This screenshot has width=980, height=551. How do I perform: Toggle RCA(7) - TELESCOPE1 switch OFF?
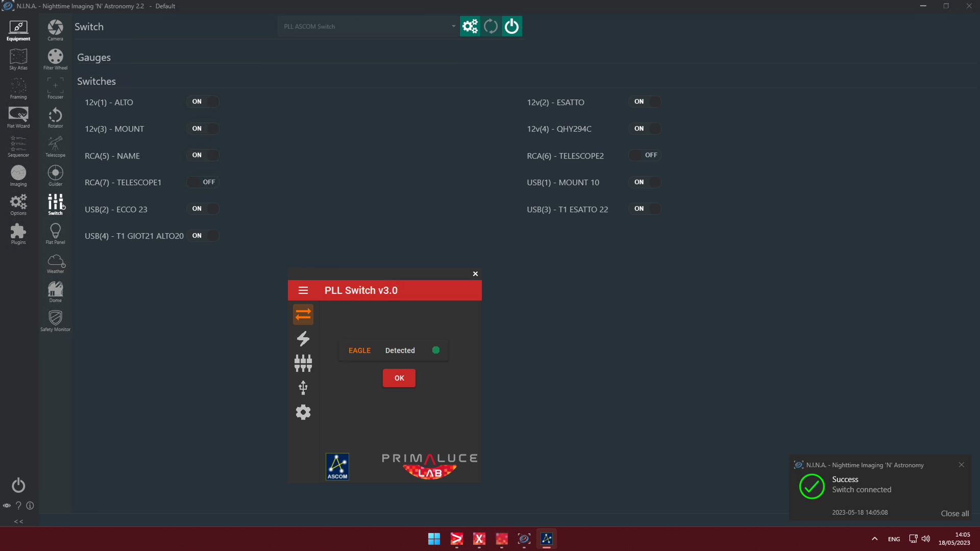click(202, 182)
